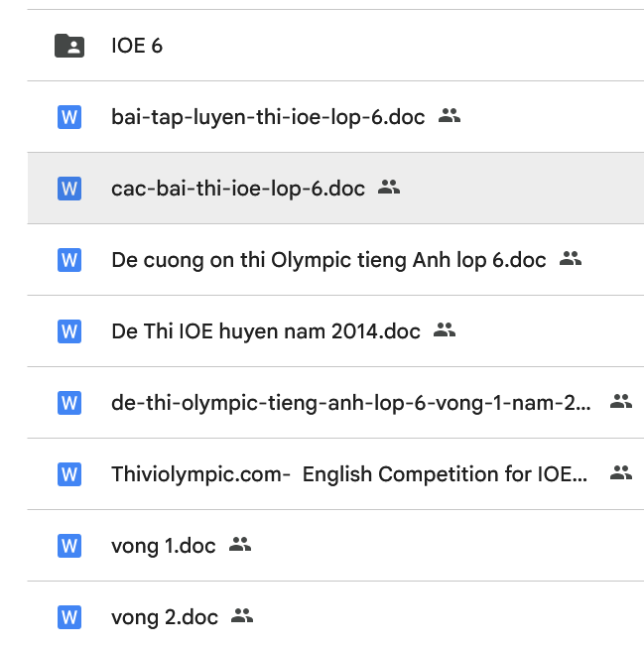The height and width of the screenshot is (651, 644).
Task: Click shared icon next to De Thi IOE huyen
Action: pyautogui.click(x=445, y=330)
